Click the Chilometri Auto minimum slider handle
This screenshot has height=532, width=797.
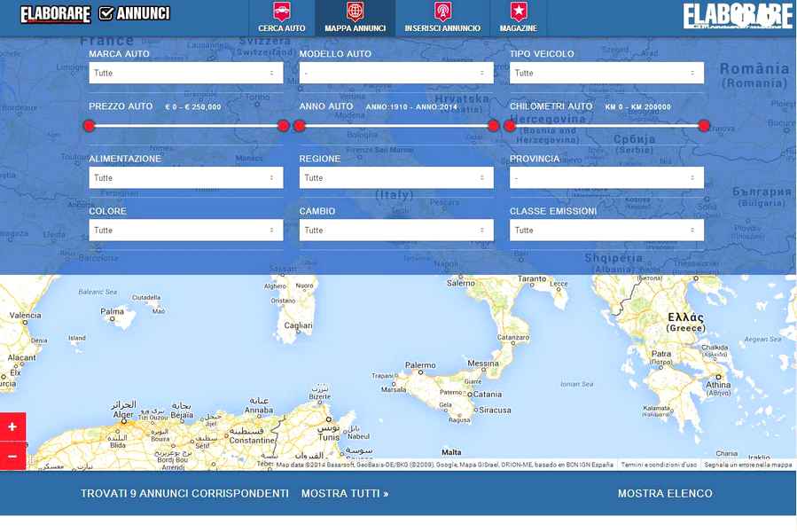[510, 126]
